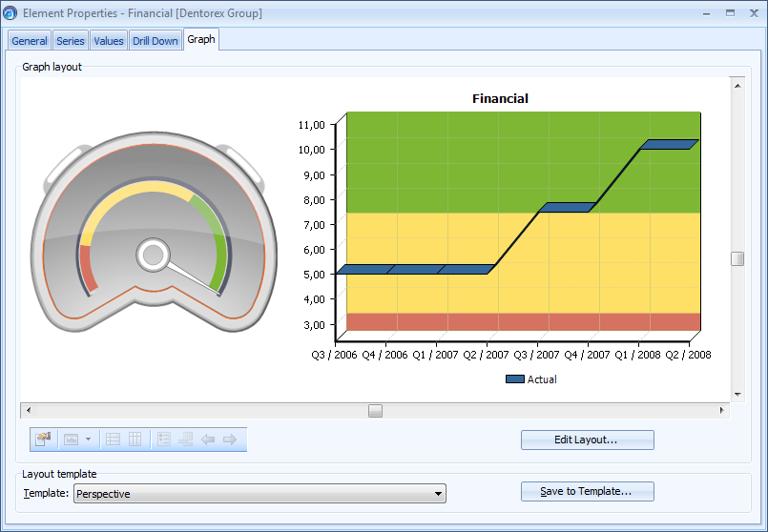Click the horizontal scrollbar thumb
768x532 pixels.
[376, 410]
